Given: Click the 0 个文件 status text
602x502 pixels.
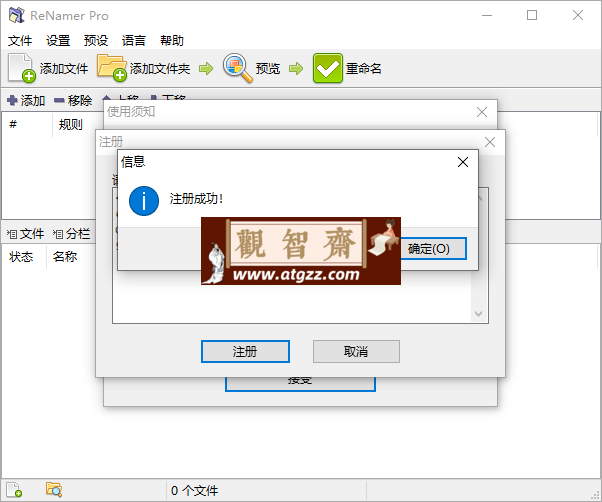Looking at the screenshot, I should click(194, 490).
